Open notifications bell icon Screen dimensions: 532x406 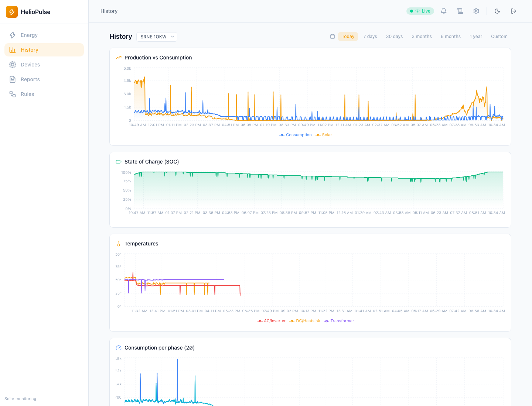tap(444, 11)
